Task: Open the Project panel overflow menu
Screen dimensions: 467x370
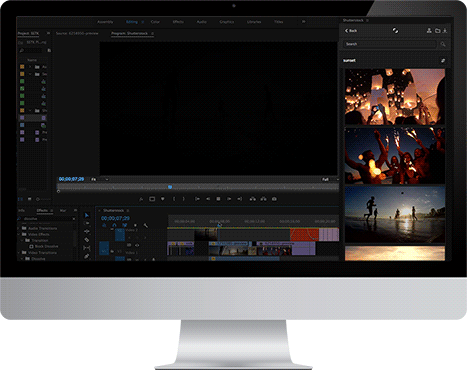Action: tap(48, 33)
